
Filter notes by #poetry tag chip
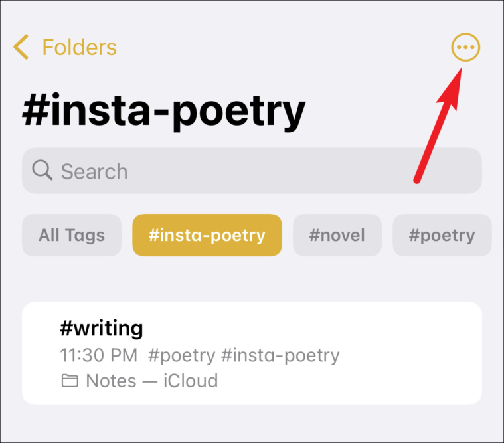point(442,235)
